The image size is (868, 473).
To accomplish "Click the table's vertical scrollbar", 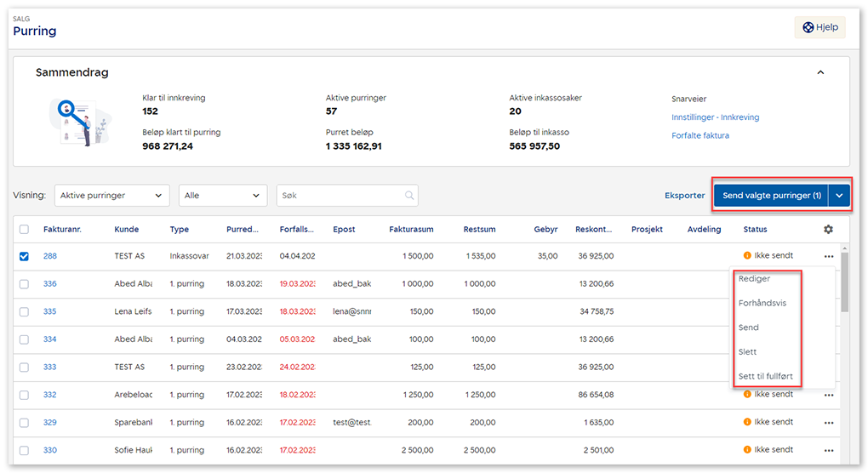I will 844,282.
